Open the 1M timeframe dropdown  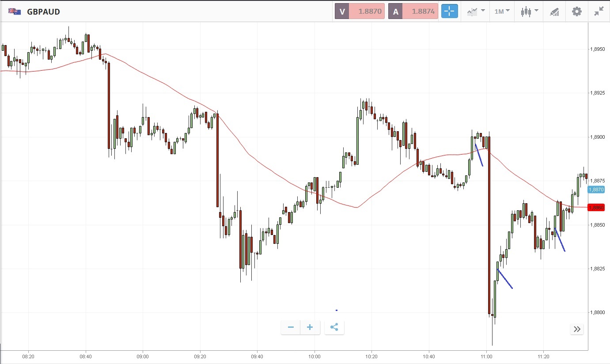pos(502,11)
